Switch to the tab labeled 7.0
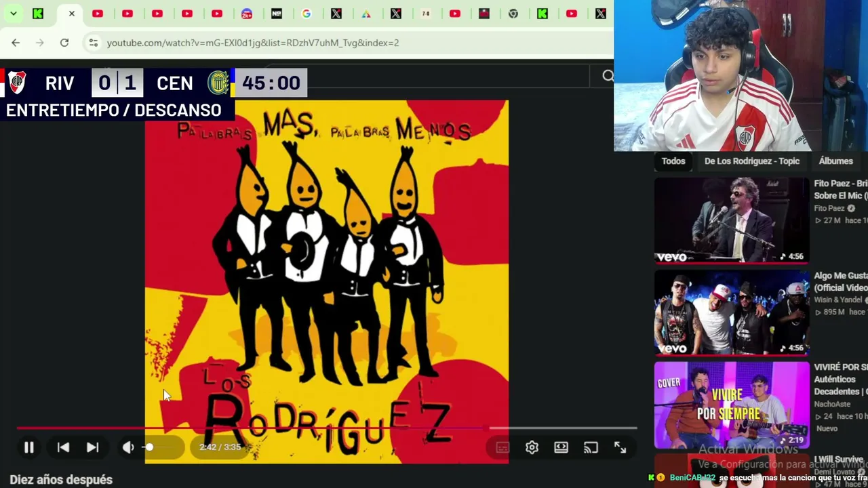 (x=425, y=14)
